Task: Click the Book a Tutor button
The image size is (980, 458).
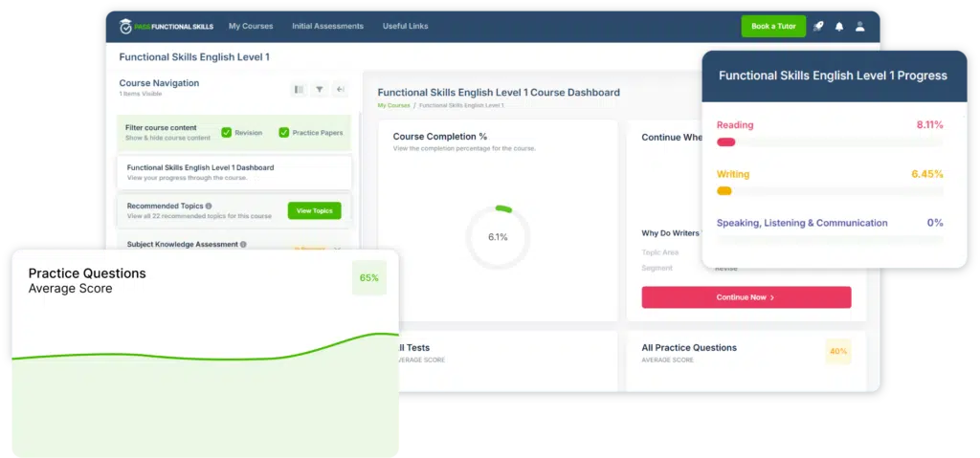Action: (x=773, y=26)
